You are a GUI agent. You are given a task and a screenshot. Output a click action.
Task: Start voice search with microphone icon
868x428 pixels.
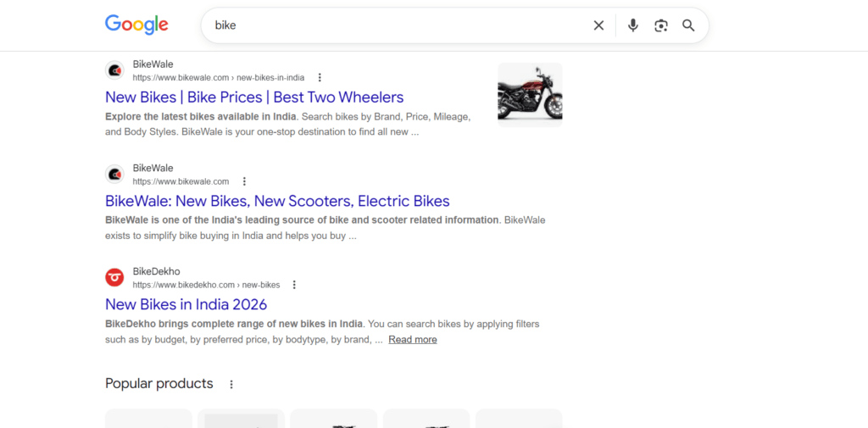point(632,25)
